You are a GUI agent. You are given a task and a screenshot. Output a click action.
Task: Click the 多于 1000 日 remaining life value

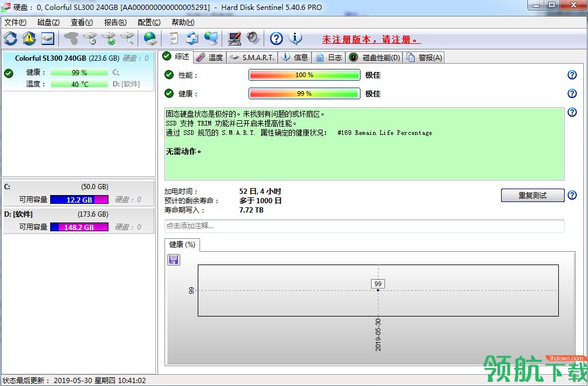point(260,201)
